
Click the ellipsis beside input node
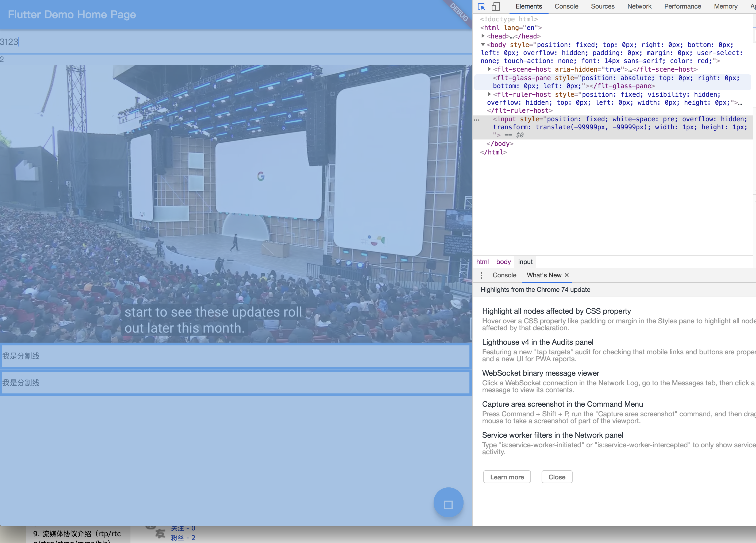coord(477,120)
